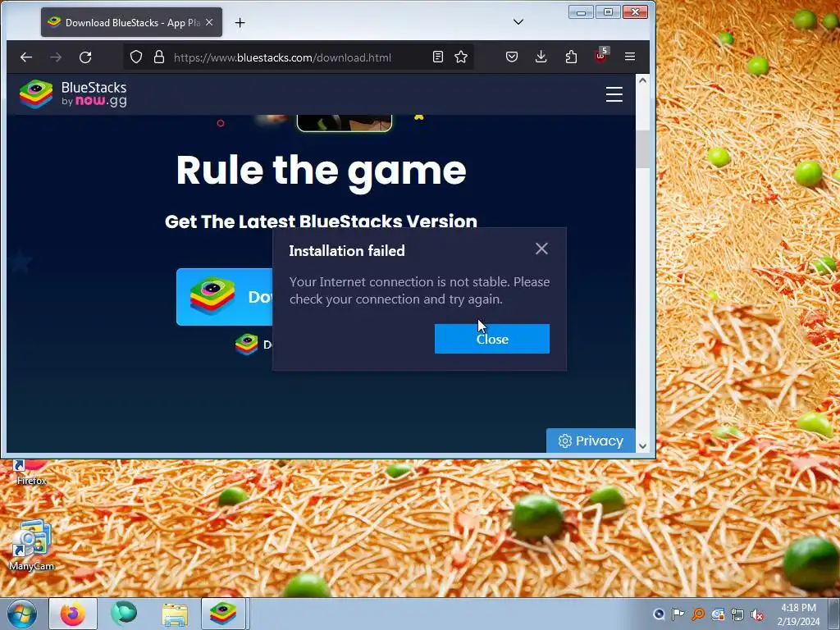
Task: Click the uBlock Origin icon with badge 5
Action: click(x=600, y=56)
